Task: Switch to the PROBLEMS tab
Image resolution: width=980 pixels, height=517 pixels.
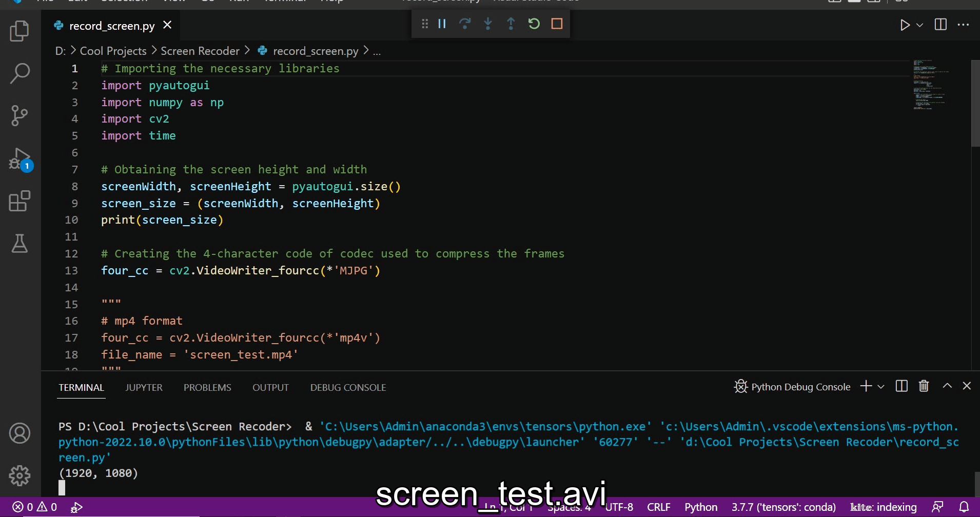Action: [x=207, y=388]
